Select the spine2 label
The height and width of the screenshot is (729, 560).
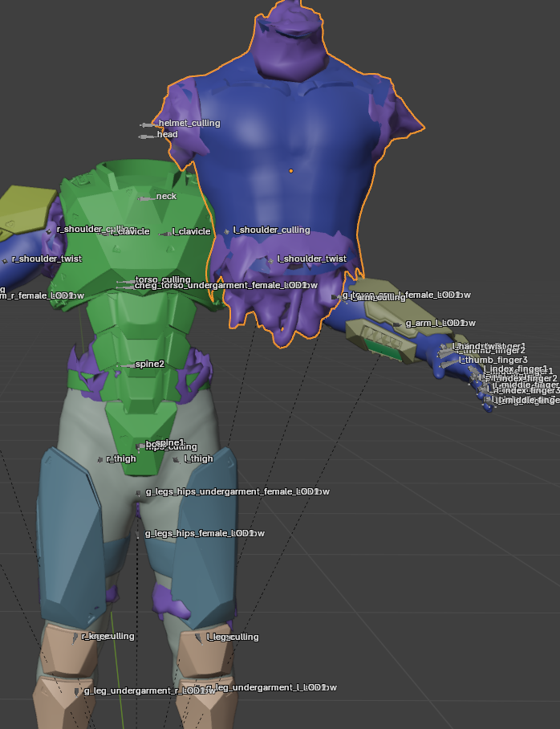coord(150,364)
